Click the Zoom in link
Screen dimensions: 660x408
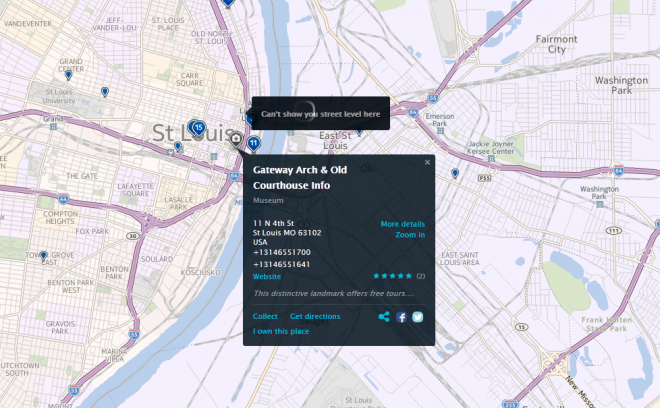(x=409, y=235)
